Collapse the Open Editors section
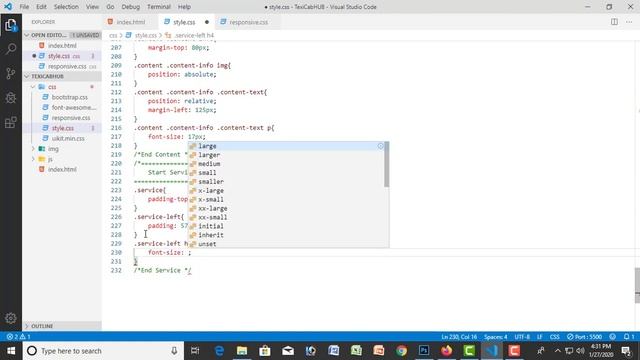This screenshot has height=360, width=640. click(27, 35)
